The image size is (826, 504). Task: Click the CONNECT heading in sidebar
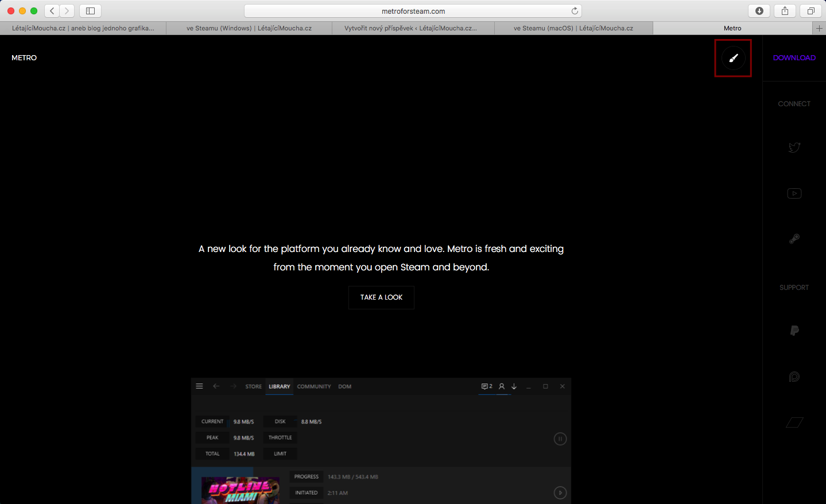(794, 104)
